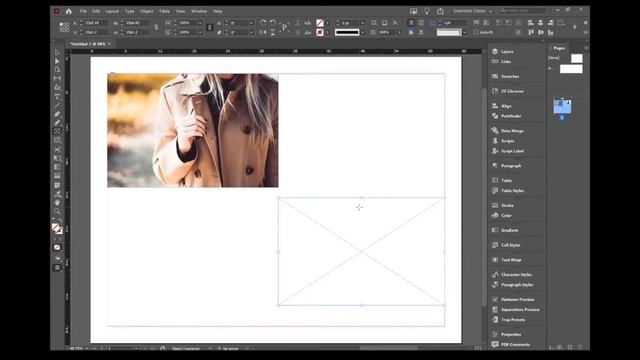Click the reference point locator grid
The image size is (640, 360).
click(x=64, y=27)
